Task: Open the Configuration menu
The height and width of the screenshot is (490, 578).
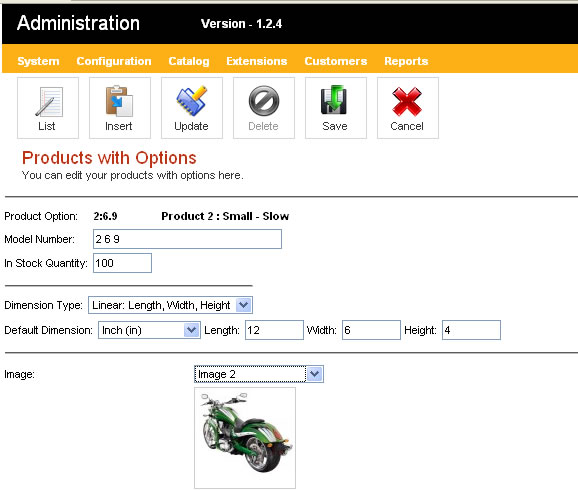Action: [114, 61]
